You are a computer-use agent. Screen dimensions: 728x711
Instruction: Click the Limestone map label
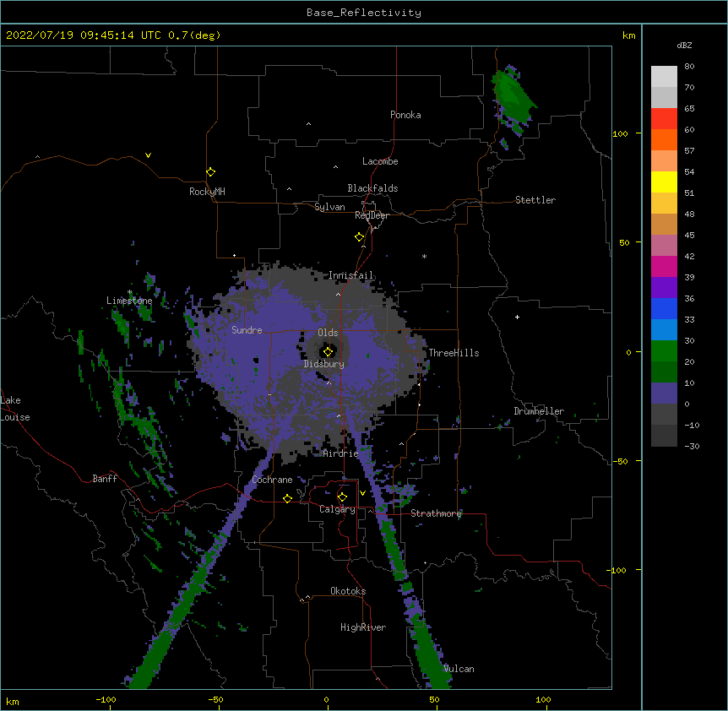coord(129,301)
